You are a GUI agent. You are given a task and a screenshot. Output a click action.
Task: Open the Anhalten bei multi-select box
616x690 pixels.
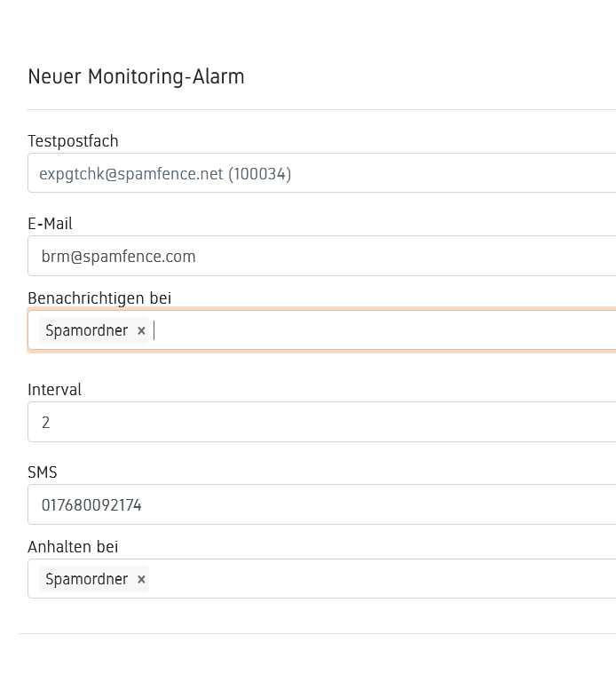[x=382, y=579]
